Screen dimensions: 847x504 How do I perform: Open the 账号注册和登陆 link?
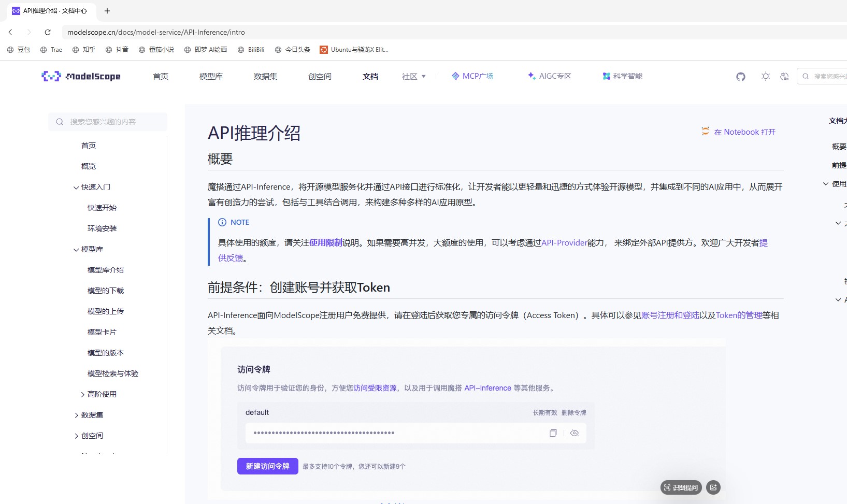pos(670,315)
